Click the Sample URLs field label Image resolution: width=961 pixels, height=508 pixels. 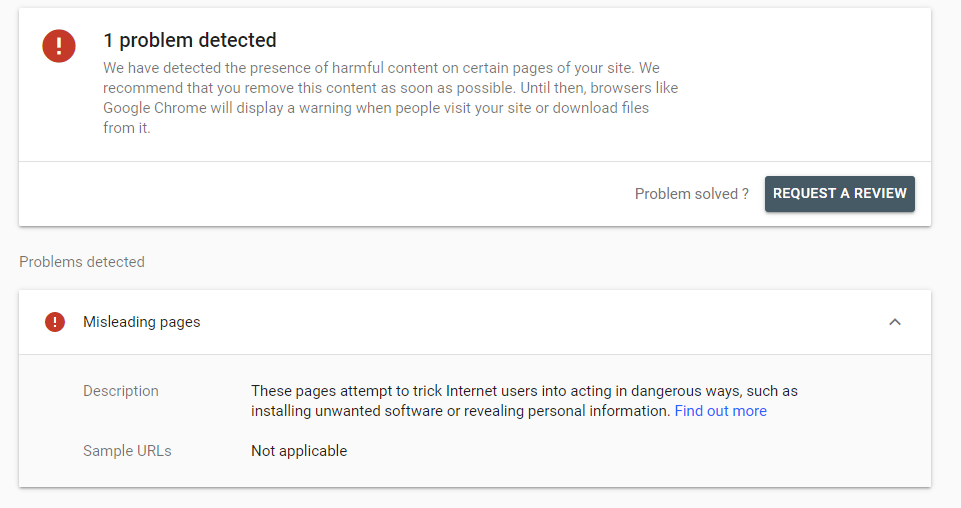pos(127,451)
